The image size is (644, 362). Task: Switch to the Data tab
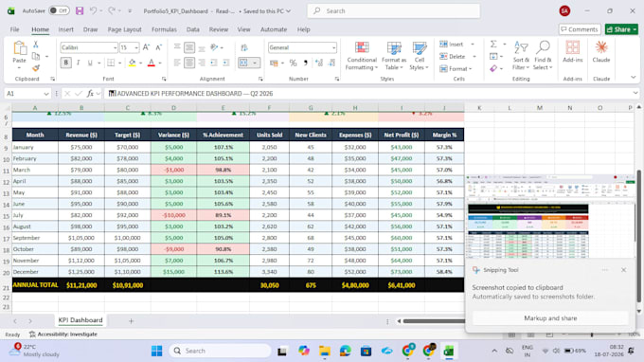click(x=192, y=29)
